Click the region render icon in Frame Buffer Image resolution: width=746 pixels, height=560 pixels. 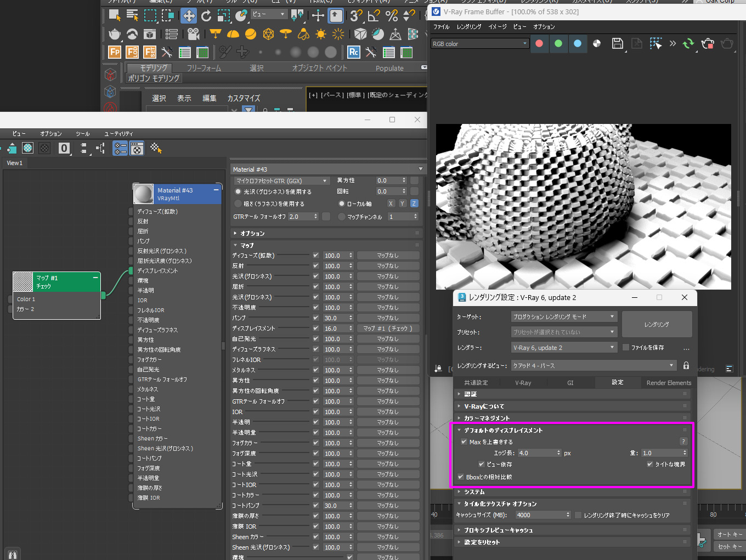pyautogui.click(x=655, y=43)
